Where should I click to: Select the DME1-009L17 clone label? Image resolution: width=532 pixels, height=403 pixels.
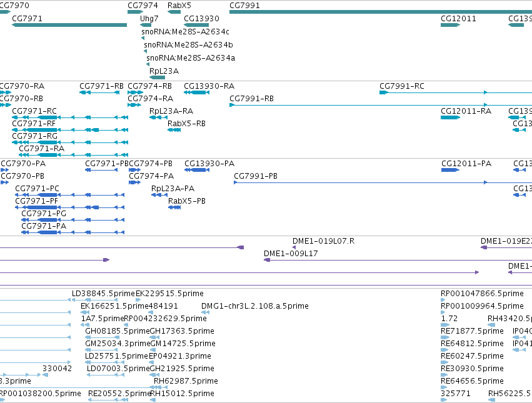(291, 254)
